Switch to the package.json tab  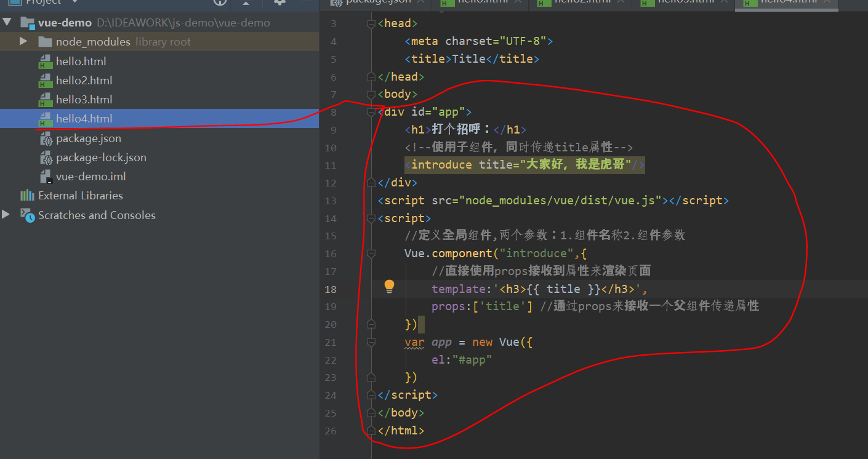(x=376, y=3)
